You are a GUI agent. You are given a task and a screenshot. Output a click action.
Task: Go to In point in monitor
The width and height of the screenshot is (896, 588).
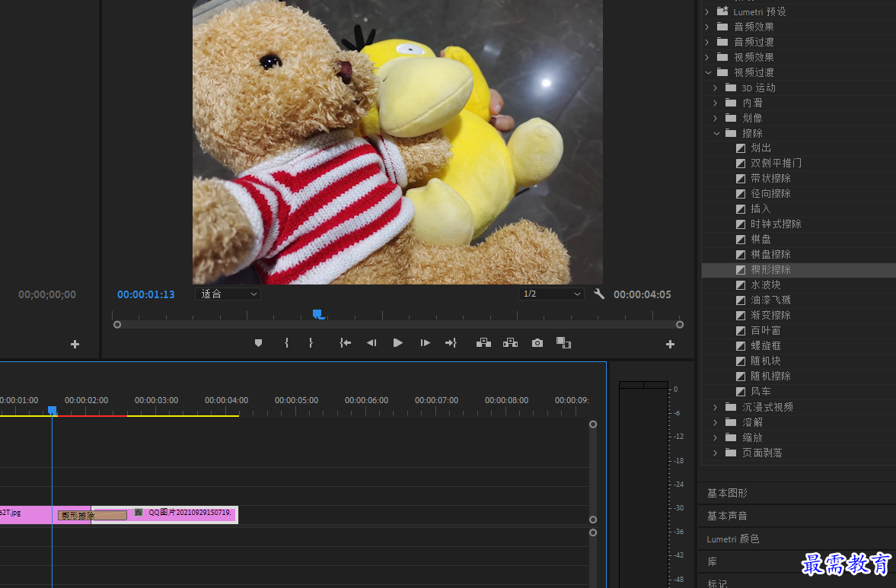click(345, 343)
